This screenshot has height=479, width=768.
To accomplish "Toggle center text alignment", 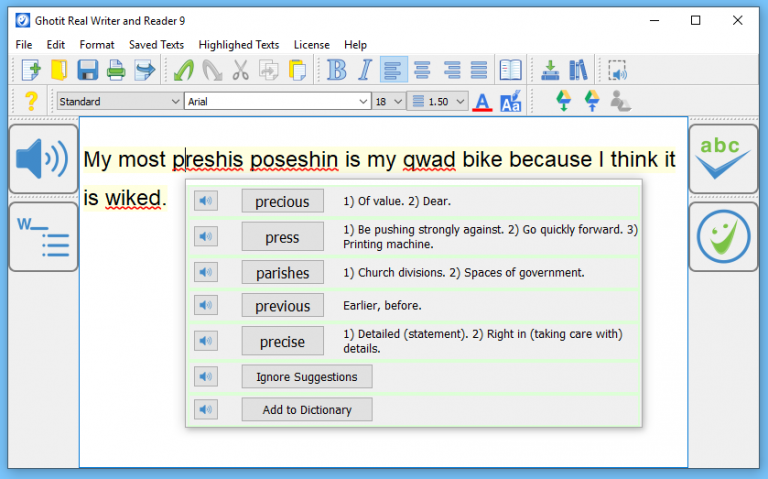I will (x=422, y=70).
